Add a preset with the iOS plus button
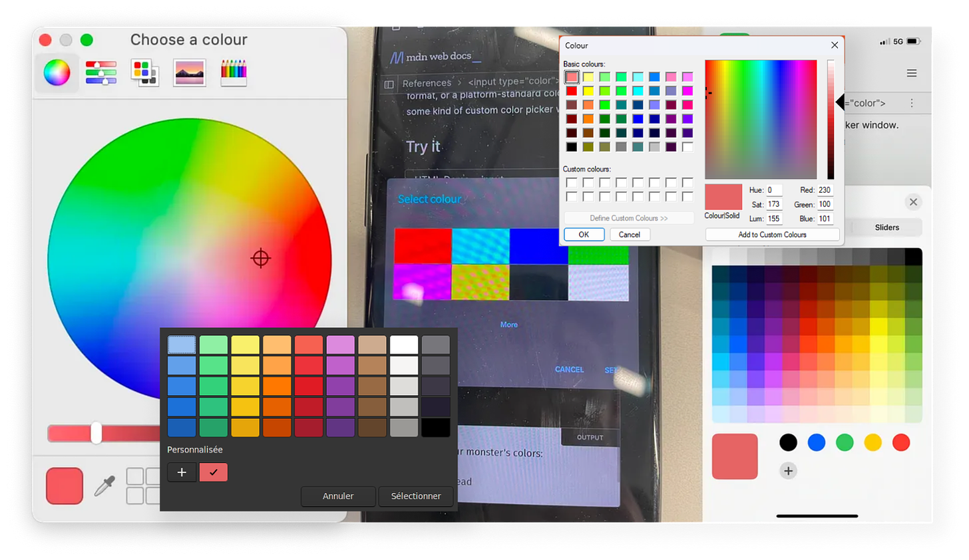The image size is (969, 560). pyautogui.click(x=788, y=471)
